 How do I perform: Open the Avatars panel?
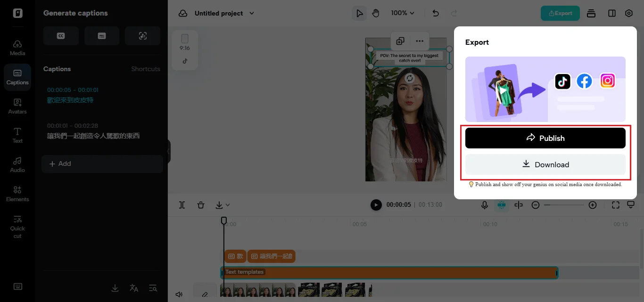pos(17,106)
